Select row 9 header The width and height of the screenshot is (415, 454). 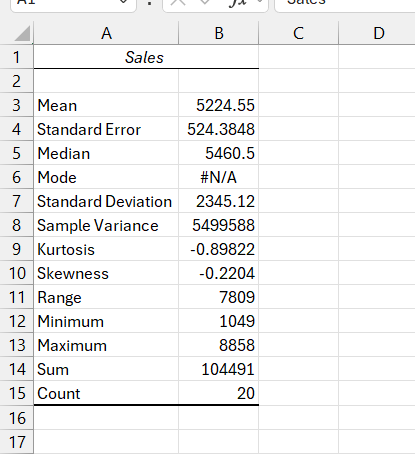[x=16, y=249]
